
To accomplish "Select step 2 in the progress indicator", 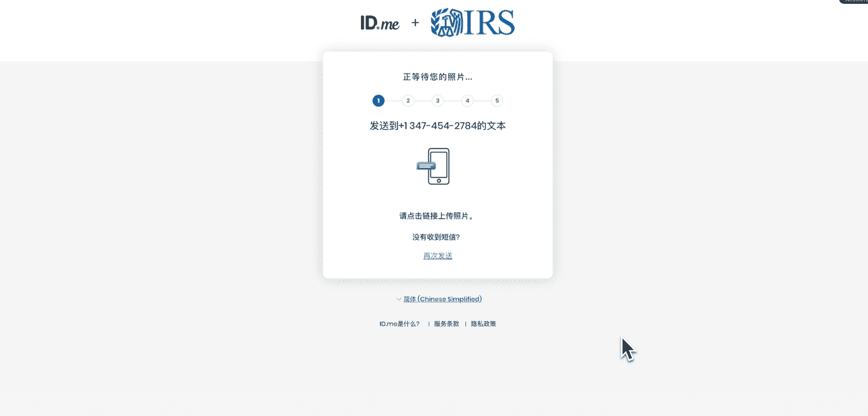I will coord(408,100).
